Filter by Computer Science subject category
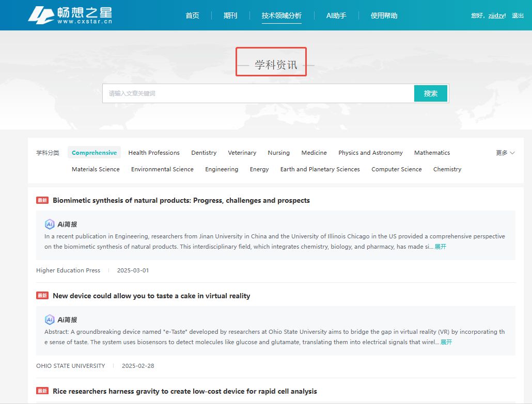Viewport: 532px width, 404px height. pyautogui.click(x=396, y=169)
